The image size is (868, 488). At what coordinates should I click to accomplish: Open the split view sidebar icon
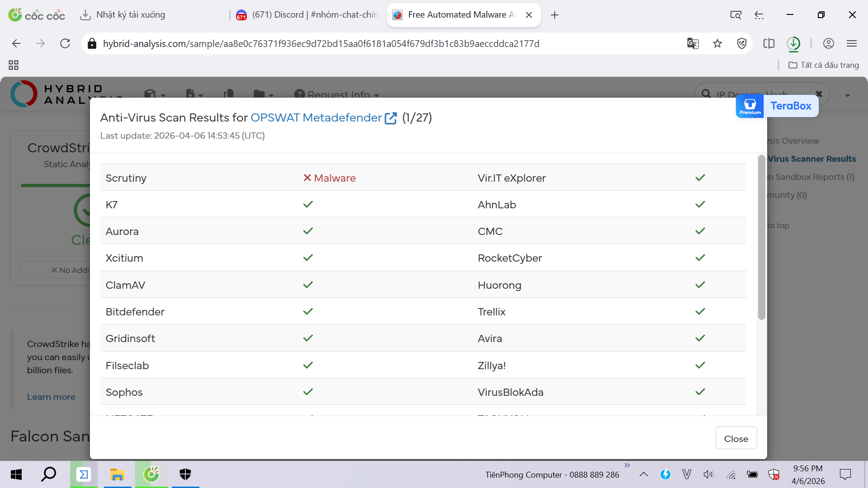tap(769, 43)
